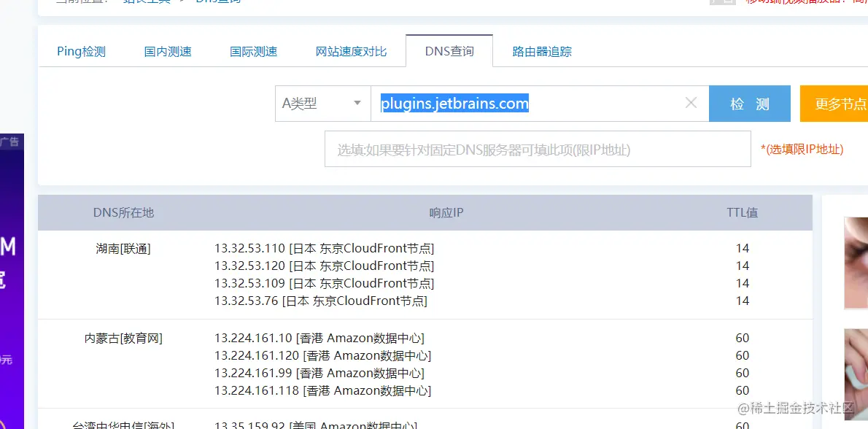Click the optional DNS server IP input field
Image resolution: width=868 pixels, height=429 pixels.
click(538, 149)
